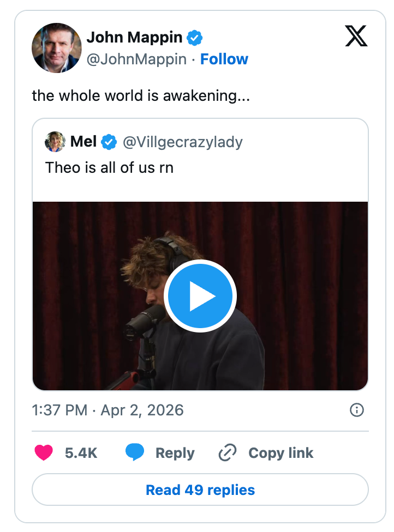
Task: Open Mel's small avatar
Action: pos(55,142)
